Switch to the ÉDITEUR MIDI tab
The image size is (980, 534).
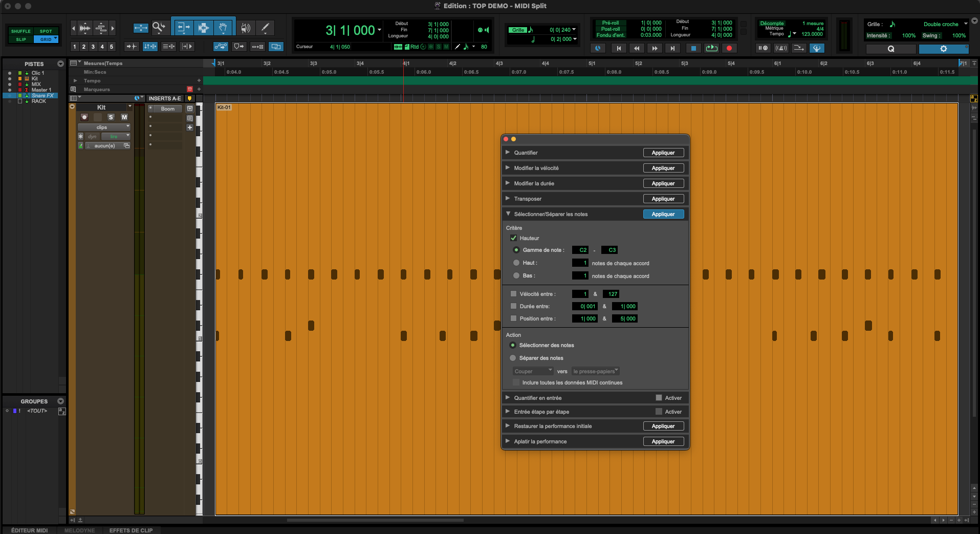pos(30,530)
